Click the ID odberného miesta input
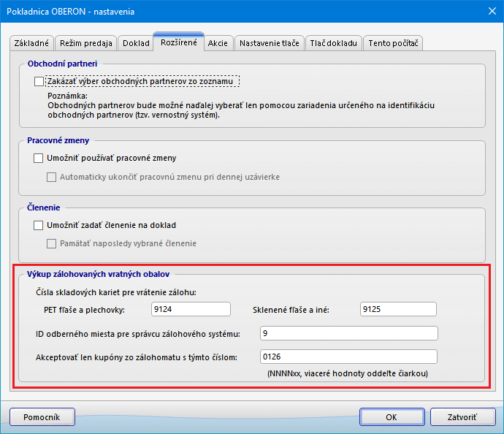Screen dimensions: 504x434 pyautogui.click(x=348, y=333)
